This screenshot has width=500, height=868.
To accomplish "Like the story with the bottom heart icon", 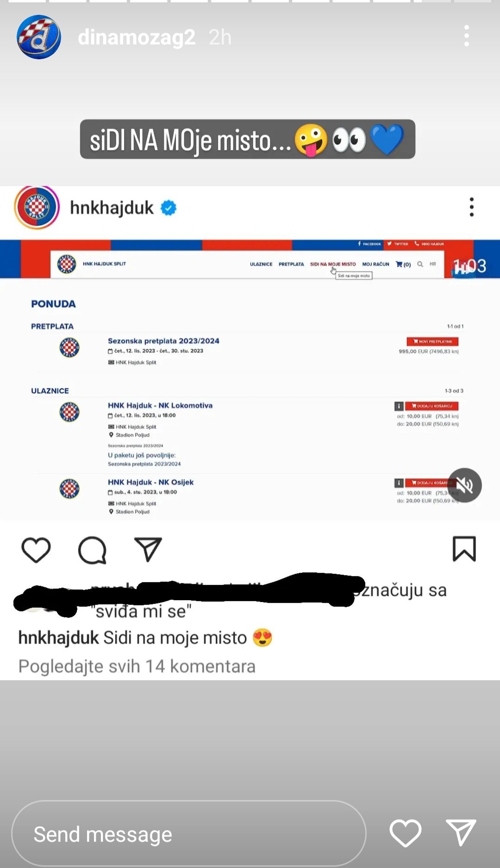I will pyautogui.click(x=406, y=833).
